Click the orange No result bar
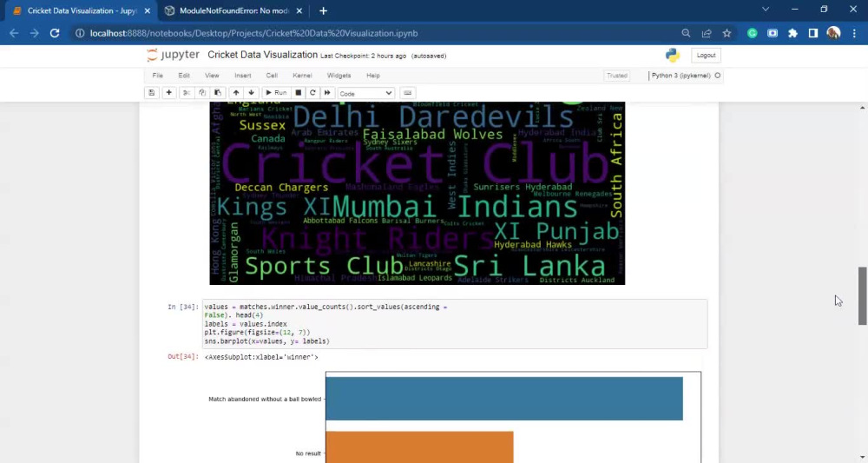This screenshot has height=463, width=868. tap(419, 447)
